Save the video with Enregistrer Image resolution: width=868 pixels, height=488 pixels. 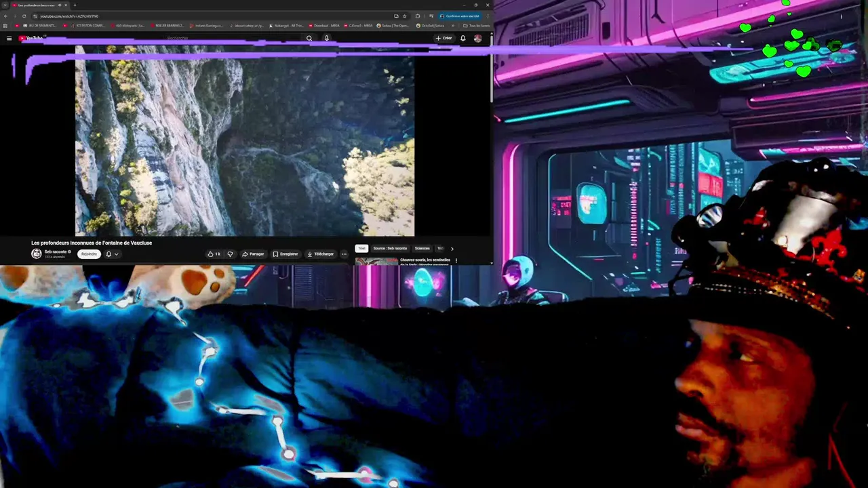coord(285,254)
